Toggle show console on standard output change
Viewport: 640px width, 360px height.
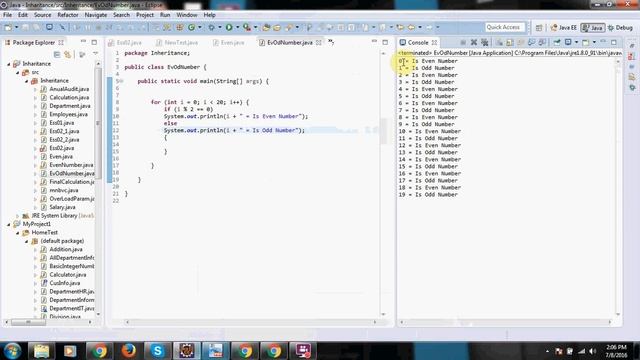pos(531,42)
